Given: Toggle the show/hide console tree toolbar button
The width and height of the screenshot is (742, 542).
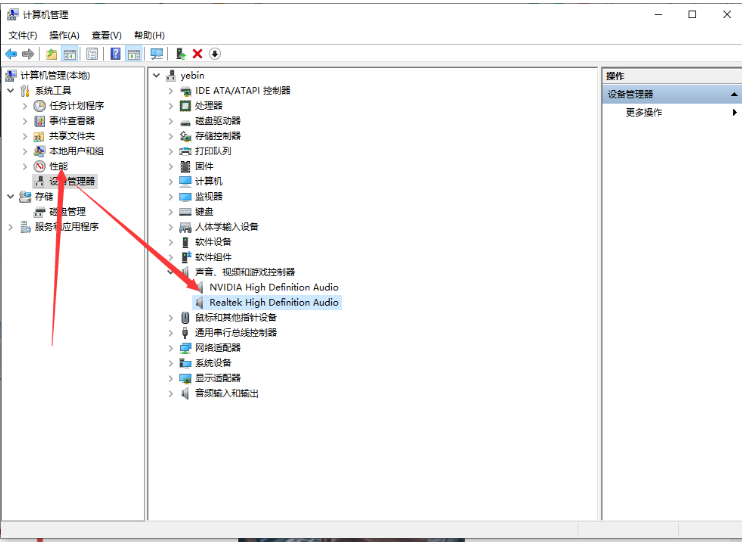Looking at the screenshot, I should point(70,54).
